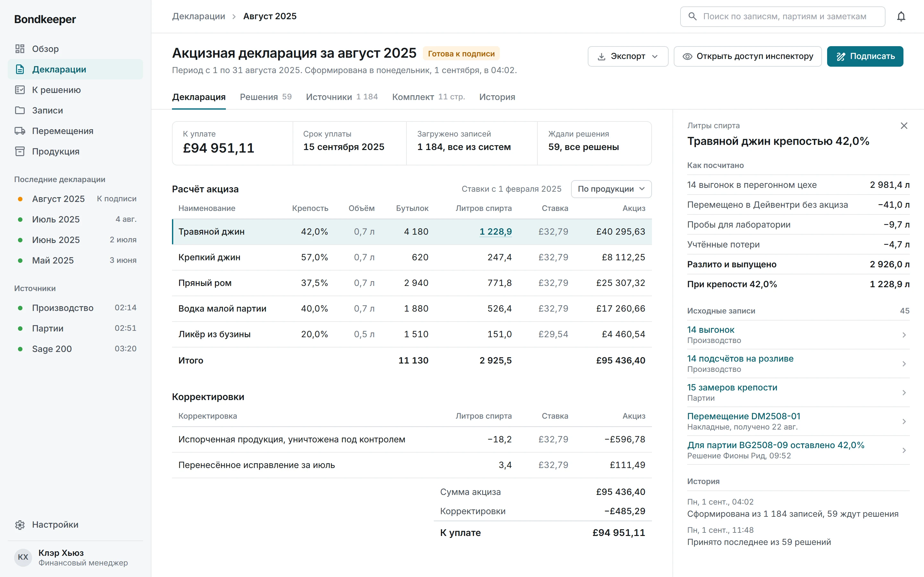The width and height of the screenshot is (924, 577).
Task: Click the Подписать button
Action: [x=865, y=56]
